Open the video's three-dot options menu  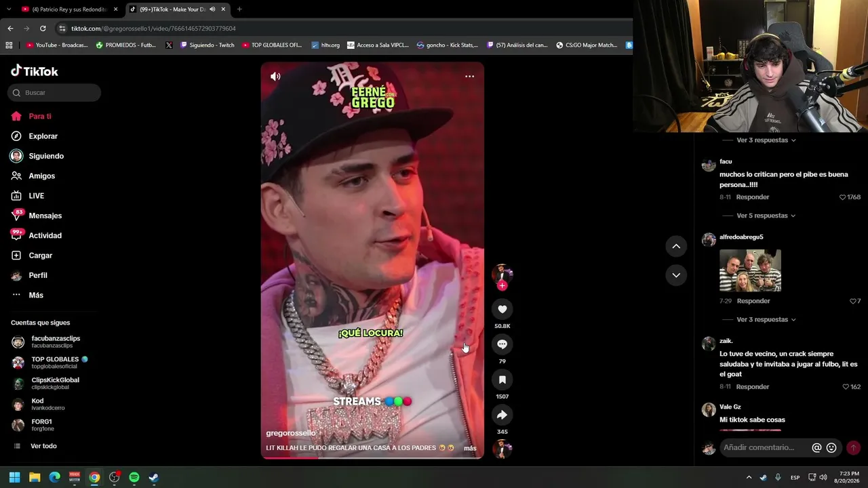click(x=469, y=77)
